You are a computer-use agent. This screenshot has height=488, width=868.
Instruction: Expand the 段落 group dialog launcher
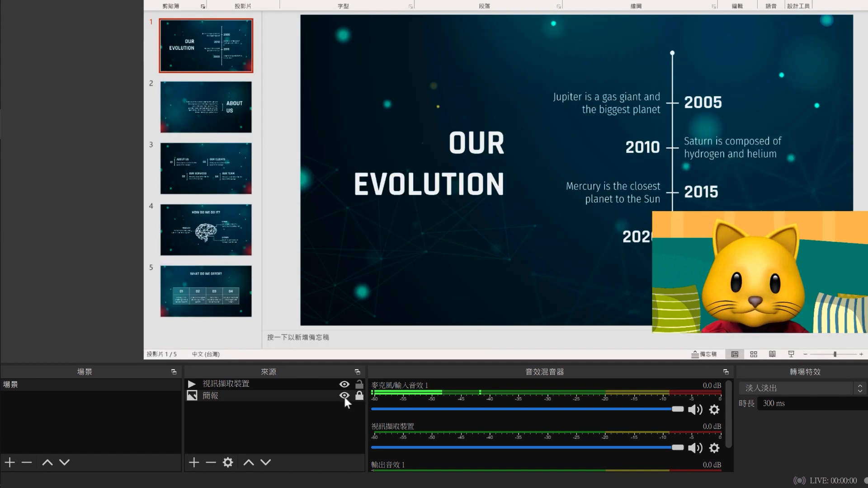(x=559, y=6)
